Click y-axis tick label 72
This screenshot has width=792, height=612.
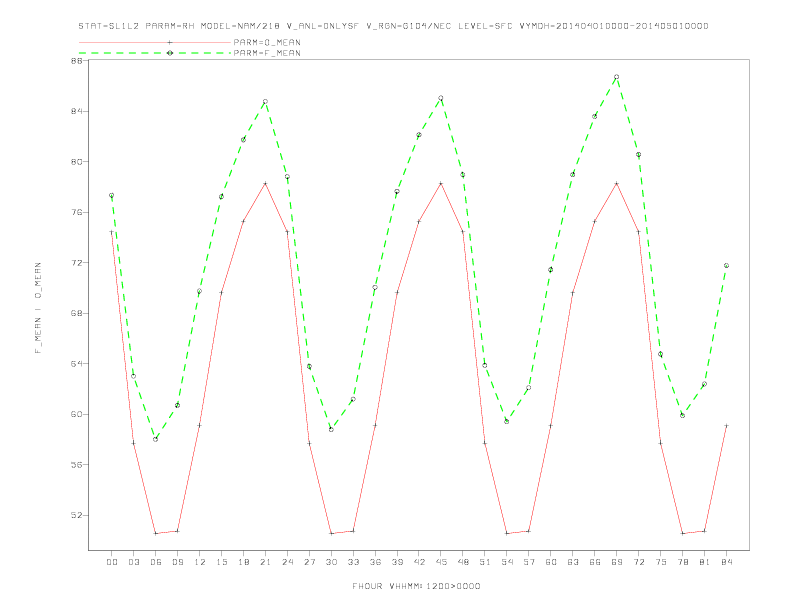point(77,263)
